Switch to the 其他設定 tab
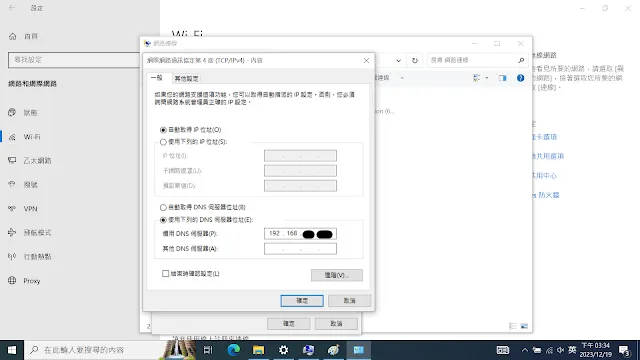 click(x=187, y=78)
